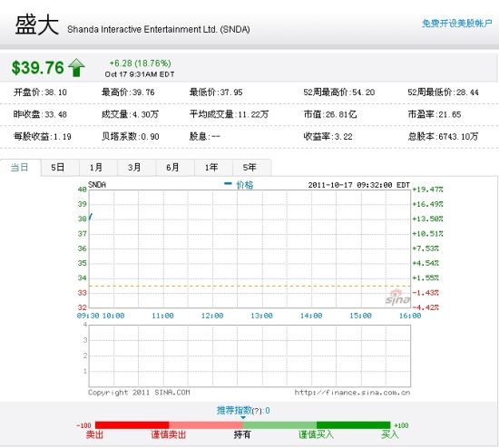Click the 52周最高价:54.20 value
Image resolution: width=499 pixels, height=448 pixels.
[339, 93]
